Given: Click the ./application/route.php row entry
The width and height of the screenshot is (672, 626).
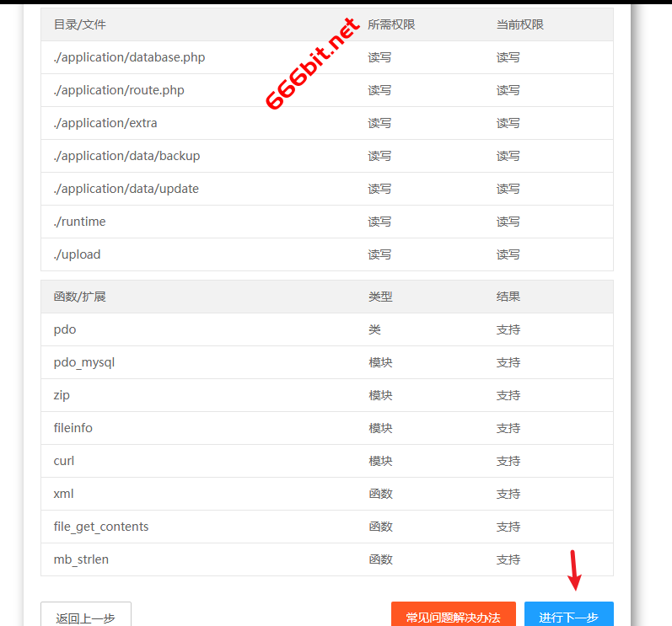Looking at the screenshot, I should [119, 90].
